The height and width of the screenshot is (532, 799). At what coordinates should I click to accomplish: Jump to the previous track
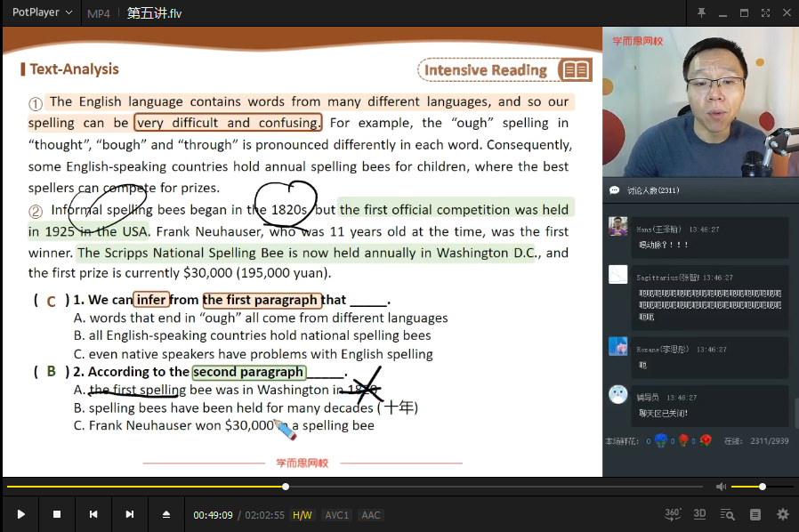coord(93,514)
